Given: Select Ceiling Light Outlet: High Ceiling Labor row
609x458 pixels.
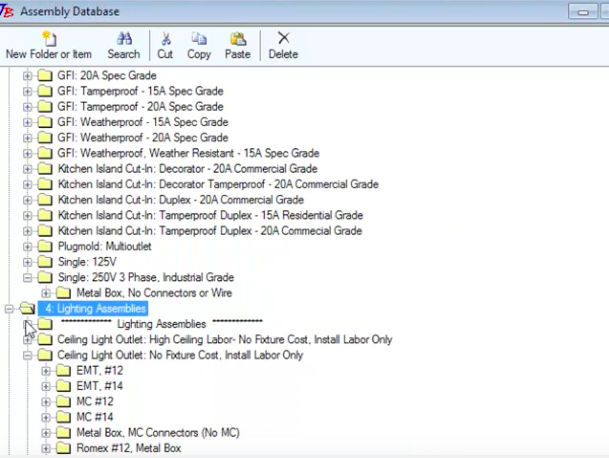Looking at the screenshot, I should pyautogui.click(x=225, y=340).
